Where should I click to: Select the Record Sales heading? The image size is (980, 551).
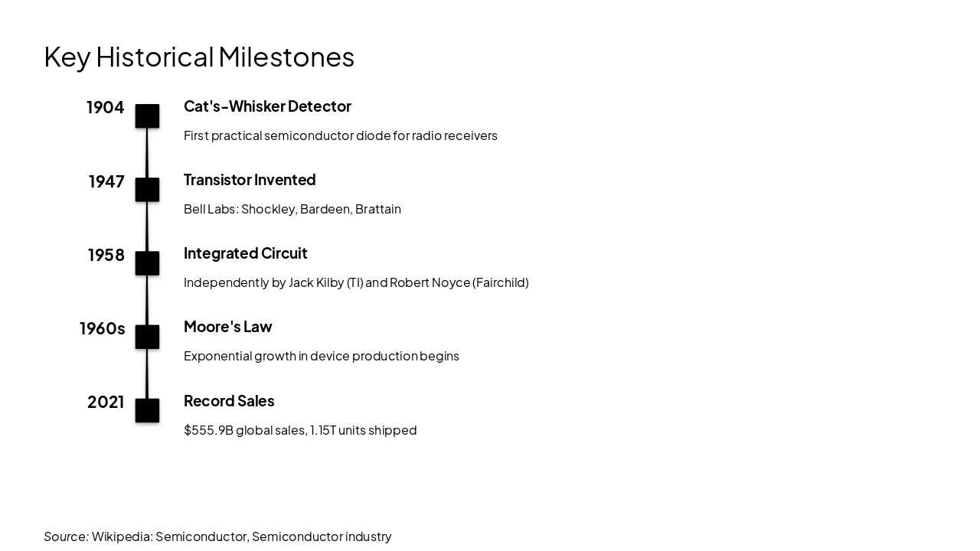(x=229, y=401)
